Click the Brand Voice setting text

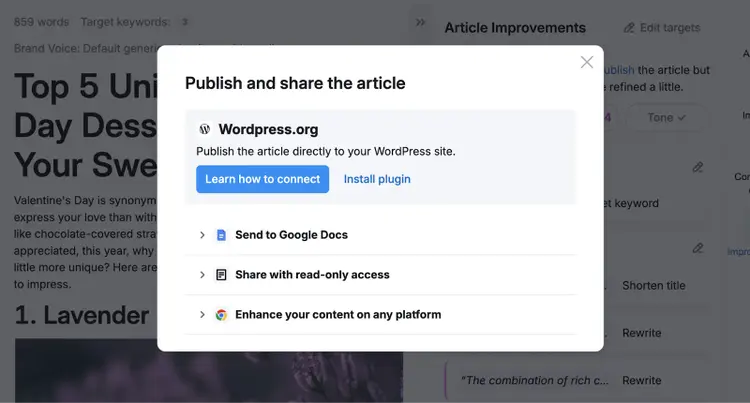click(x=85, y=48)
